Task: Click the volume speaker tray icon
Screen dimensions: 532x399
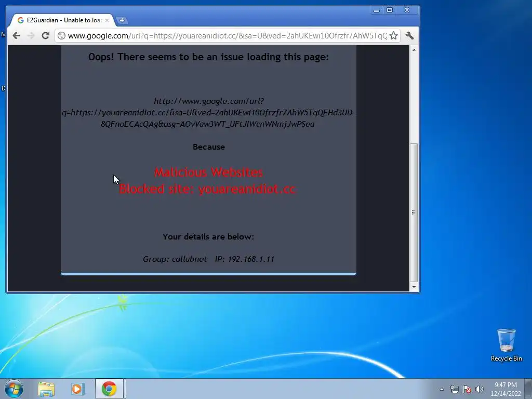Action: [x=480, y=389]
